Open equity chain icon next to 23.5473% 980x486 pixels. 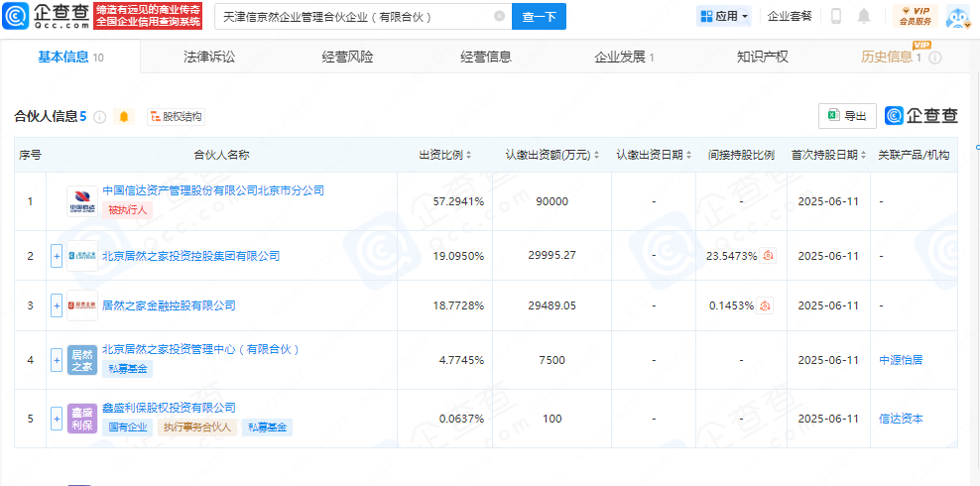coord(768,256)
